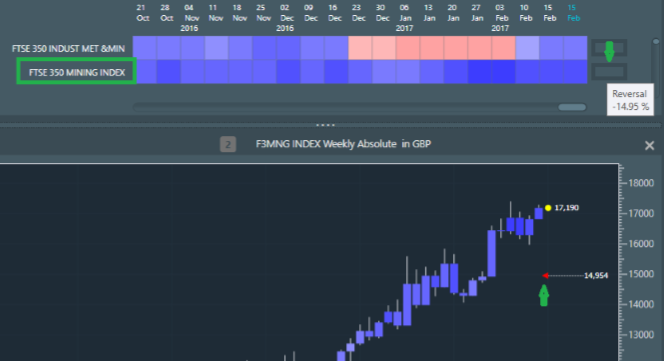Click INDUST MET &MIN heat cell under 23 Dec

[x=360, y=48]
